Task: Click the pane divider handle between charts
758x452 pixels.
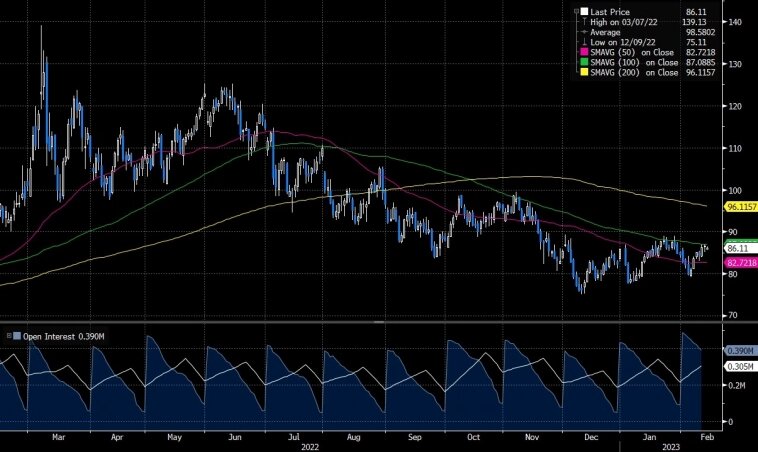Action: [x=379, y=321]
